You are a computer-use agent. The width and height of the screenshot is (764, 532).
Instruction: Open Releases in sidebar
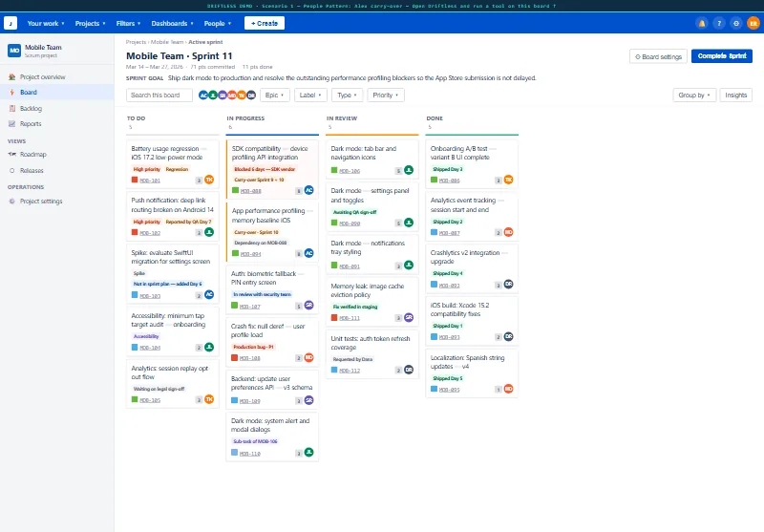57,171
